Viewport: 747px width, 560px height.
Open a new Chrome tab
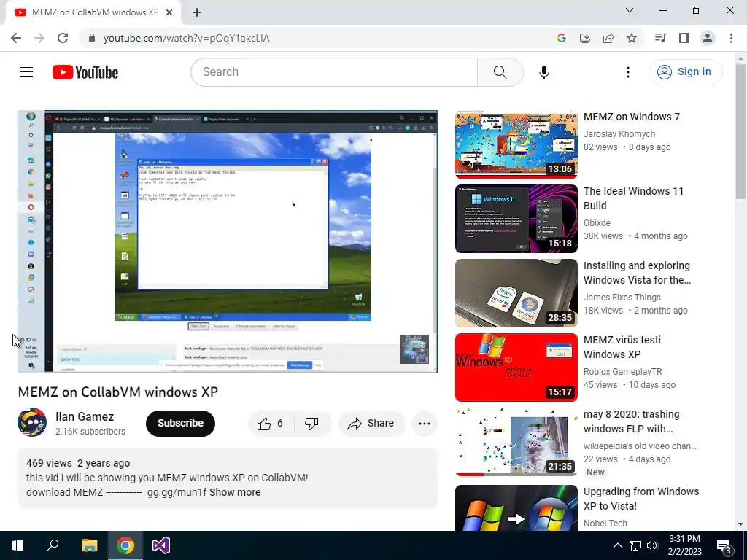pos(197,12)
